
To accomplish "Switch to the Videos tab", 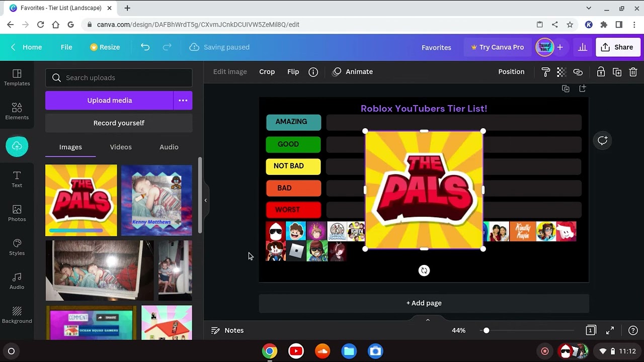I will [x=121, y=147].
